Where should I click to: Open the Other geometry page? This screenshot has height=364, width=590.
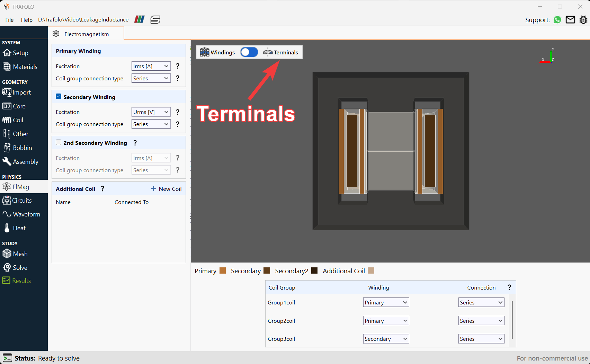tap(16, 134)
